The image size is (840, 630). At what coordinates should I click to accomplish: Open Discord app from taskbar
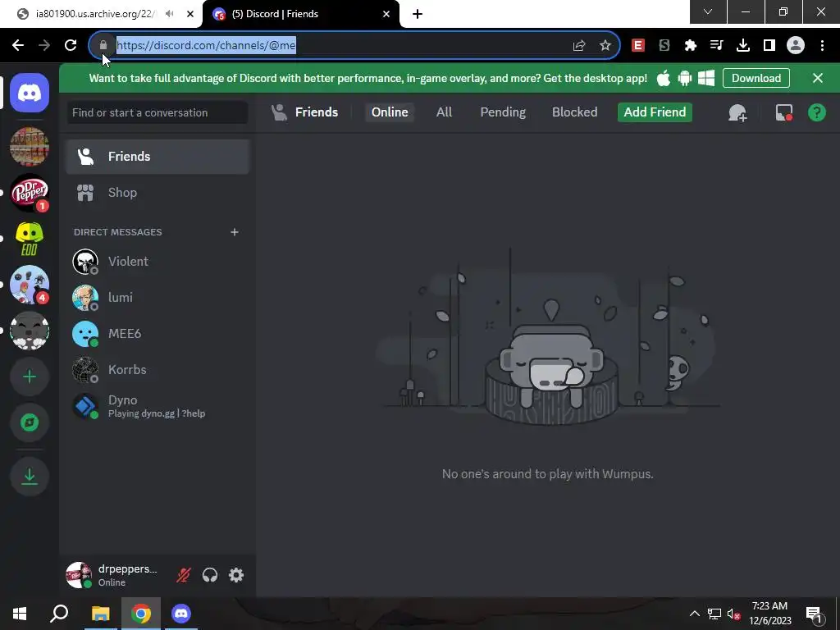[181, 614]
